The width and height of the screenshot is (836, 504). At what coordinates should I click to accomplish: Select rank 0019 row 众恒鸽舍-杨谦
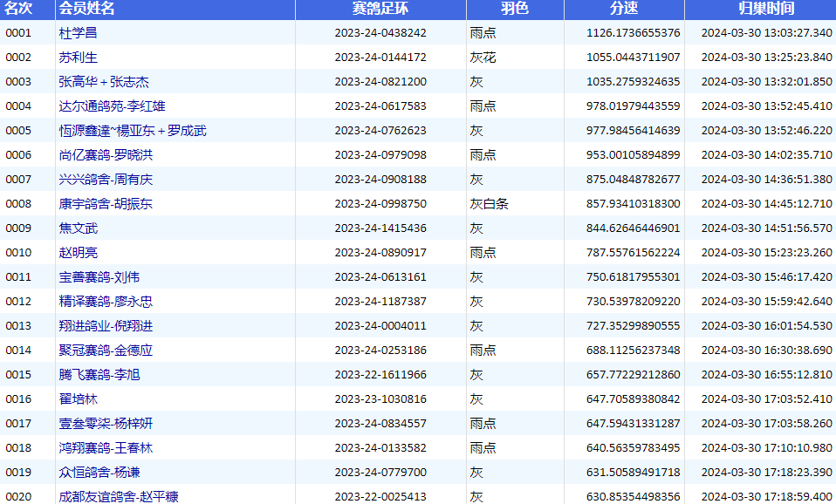(x=99, y=473)
